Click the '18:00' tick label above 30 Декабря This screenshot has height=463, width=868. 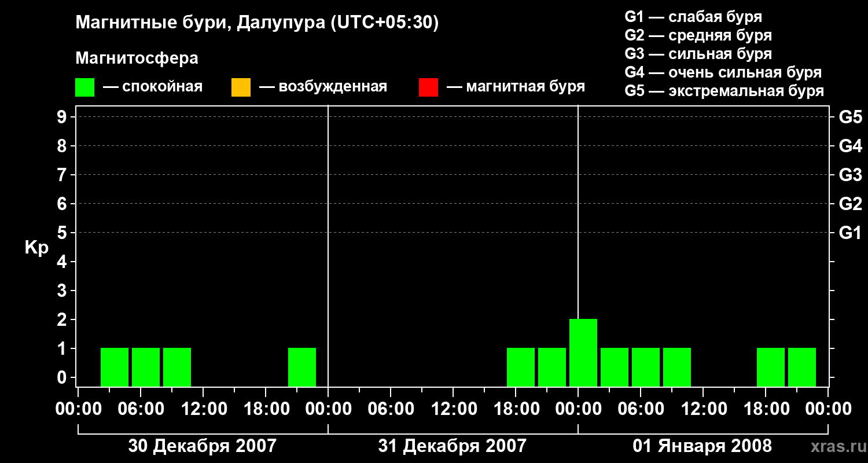click(x=266, y=409)
